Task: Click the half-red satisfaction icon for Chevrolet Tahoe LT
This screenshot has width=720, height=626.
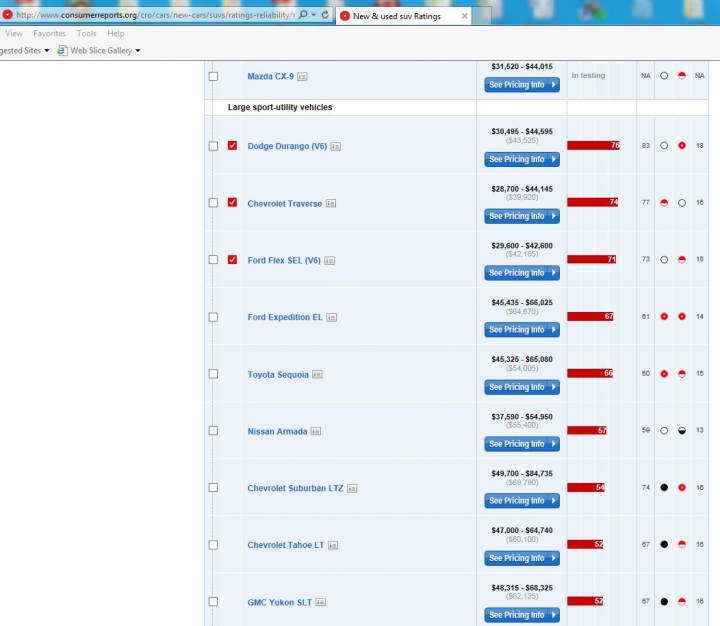Action: pyautogui.click(x=682, y=544)
